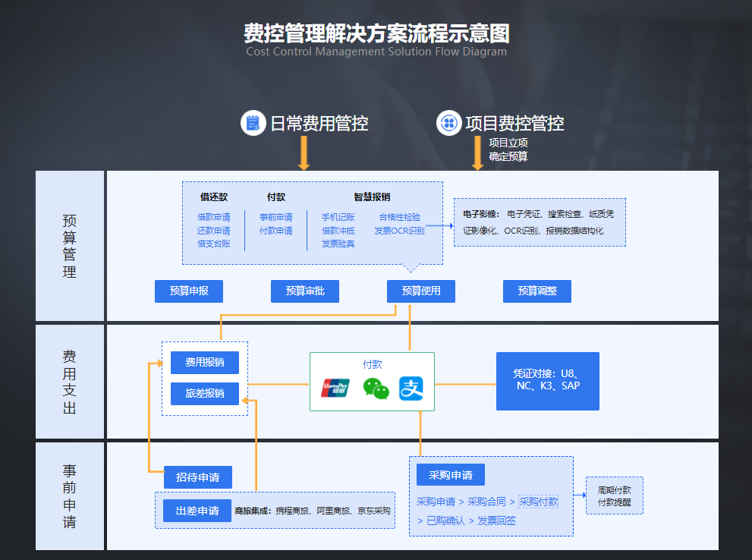Open the 合格性检验 link

tap(399, 217)
